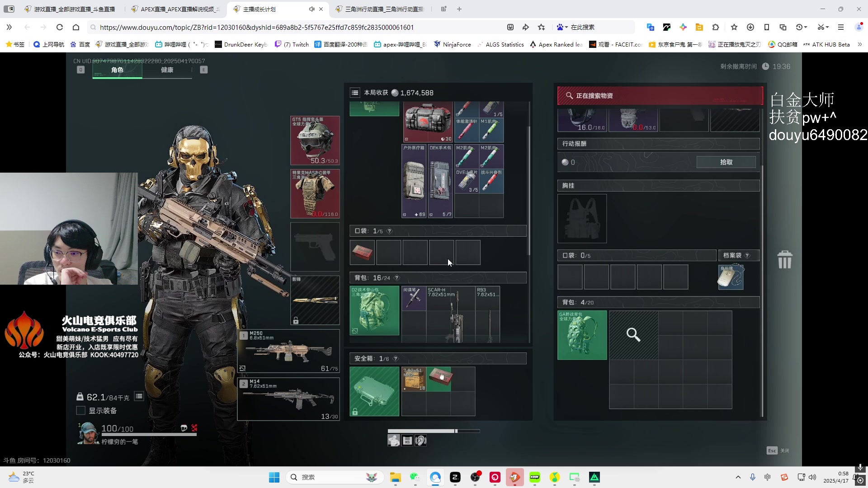Image resolution: width=868 pixels, height=488 pixels.
Task: Click the Q key tab-switch hint
Action: click(x=80, y=70)
